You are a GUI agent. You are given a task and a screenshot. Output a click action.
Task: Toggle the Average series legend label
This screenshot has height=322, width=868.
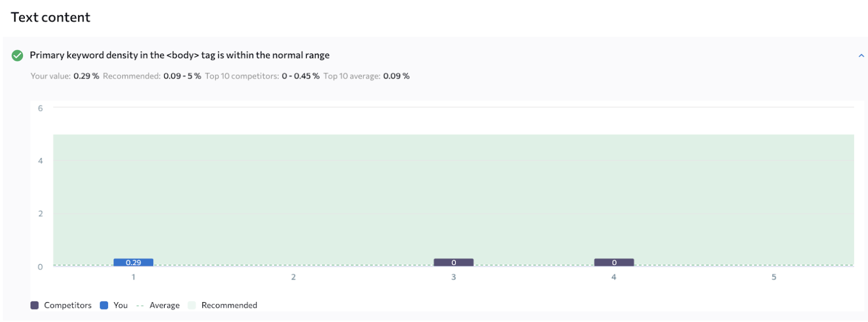[x=165, y=305]
